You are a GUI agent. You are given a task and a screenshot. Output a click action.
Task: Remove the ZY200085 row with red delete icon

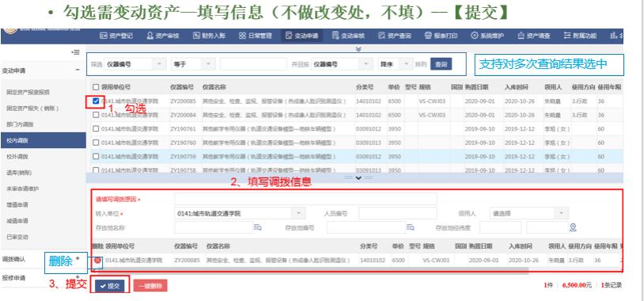(97, 261)
